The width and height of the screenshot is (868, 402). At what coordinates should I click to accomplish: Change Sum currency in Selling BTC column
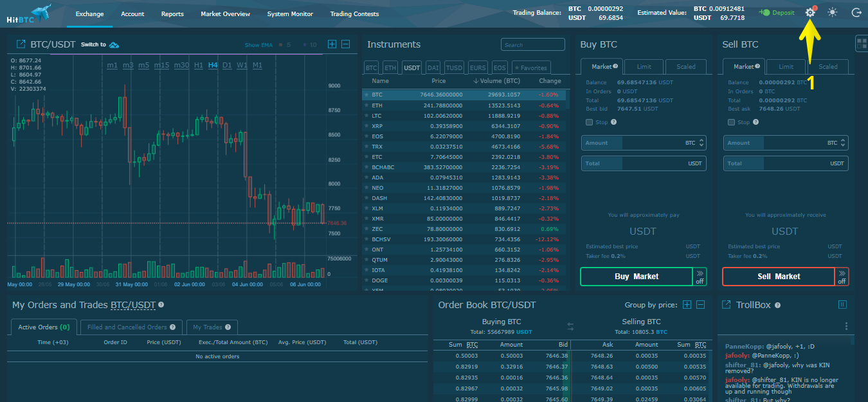pos(700,345)
